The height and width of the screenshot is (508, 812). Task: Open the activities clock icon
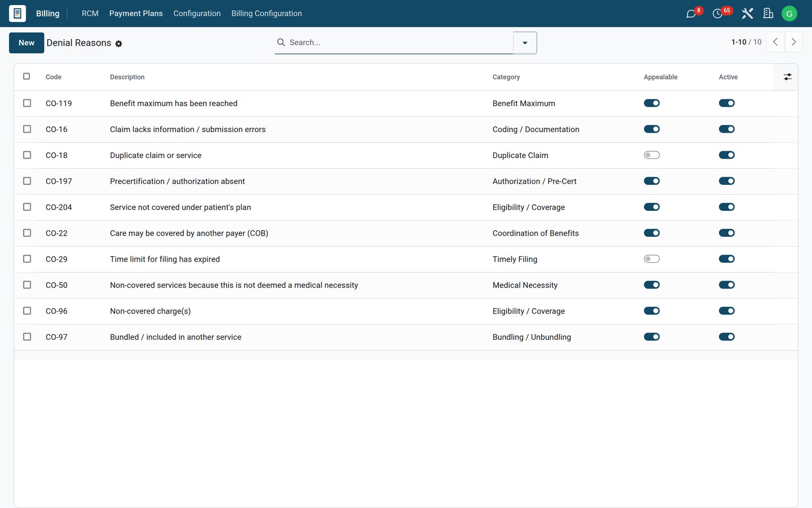718,14
